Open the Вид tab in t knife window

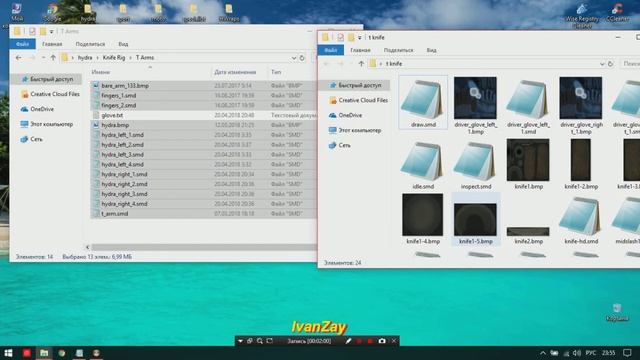431,50
